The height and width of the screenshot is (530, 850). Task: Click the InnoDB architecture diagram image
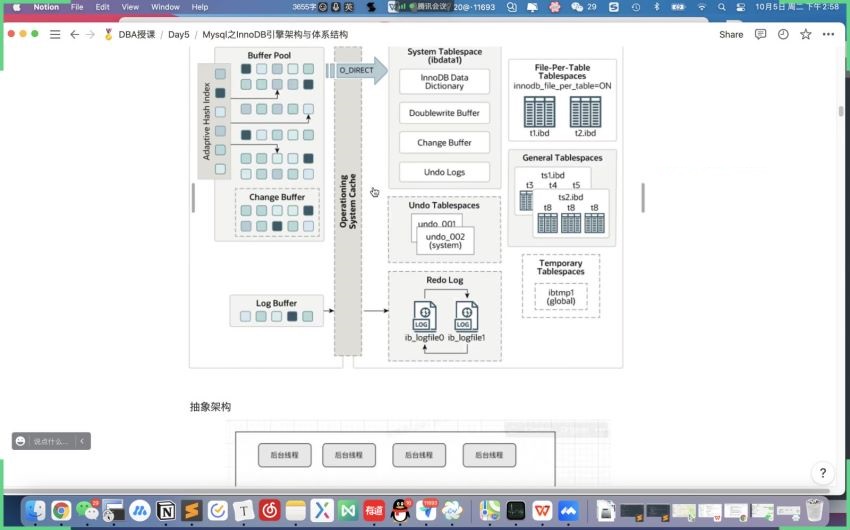click(x=406, y=206)
